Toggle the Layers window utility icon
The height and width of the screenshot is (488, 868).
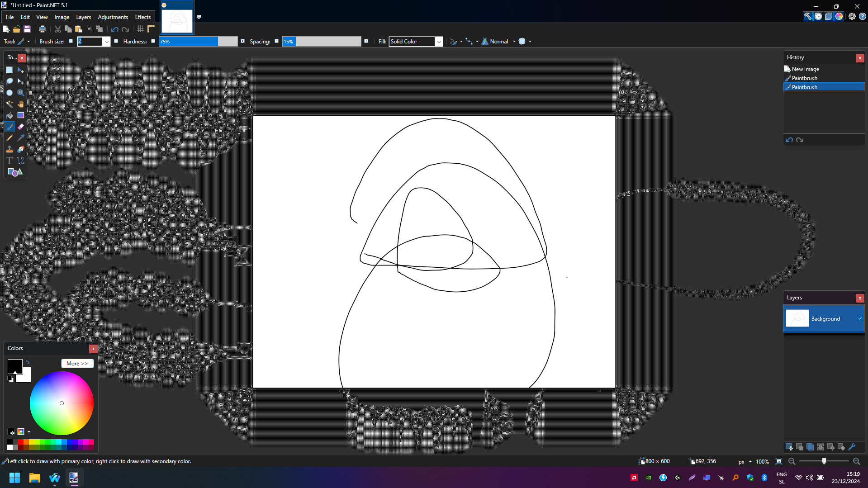(x=829, y=16)
